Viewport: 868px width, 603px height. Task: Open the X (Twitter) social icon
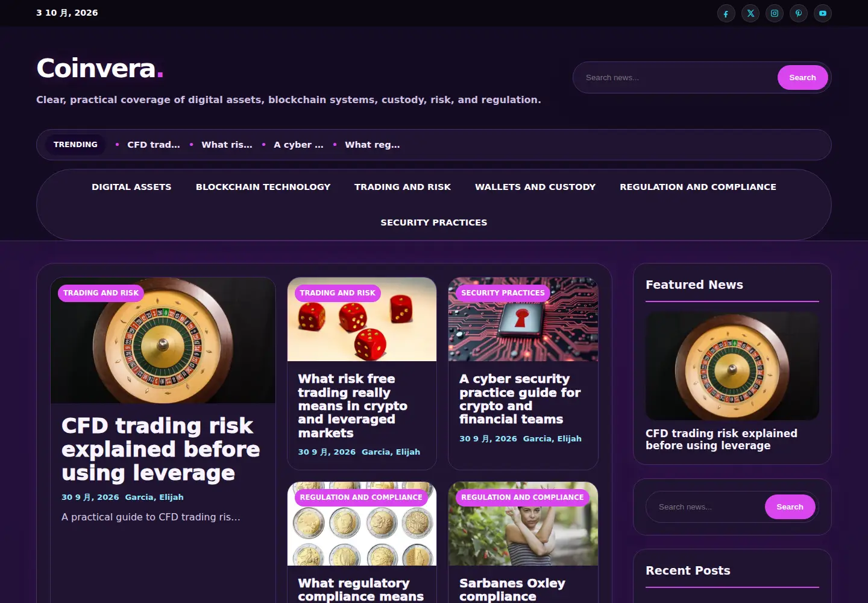(750, 13)
